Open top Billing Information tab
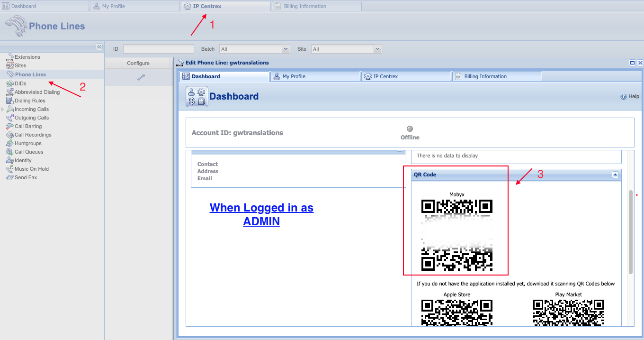The height and width of the screenshot is (340, 644). 316,6
